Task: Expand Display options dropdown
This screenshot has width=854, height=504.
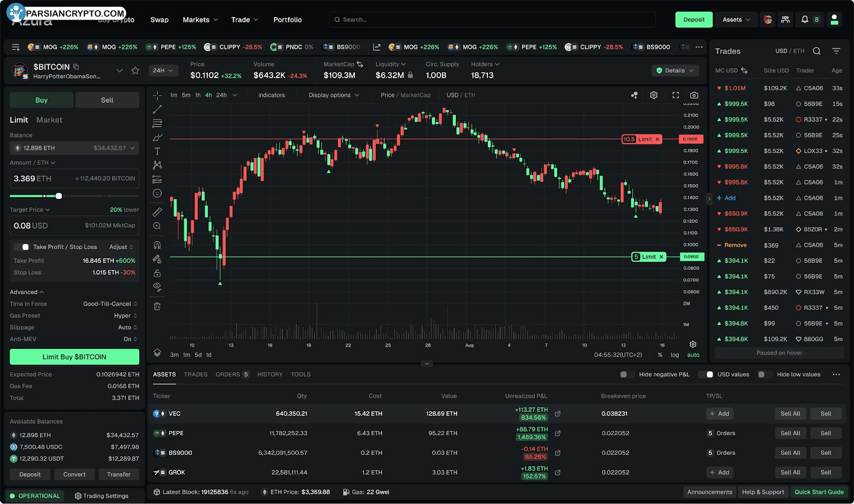Action: coord(334,95)
